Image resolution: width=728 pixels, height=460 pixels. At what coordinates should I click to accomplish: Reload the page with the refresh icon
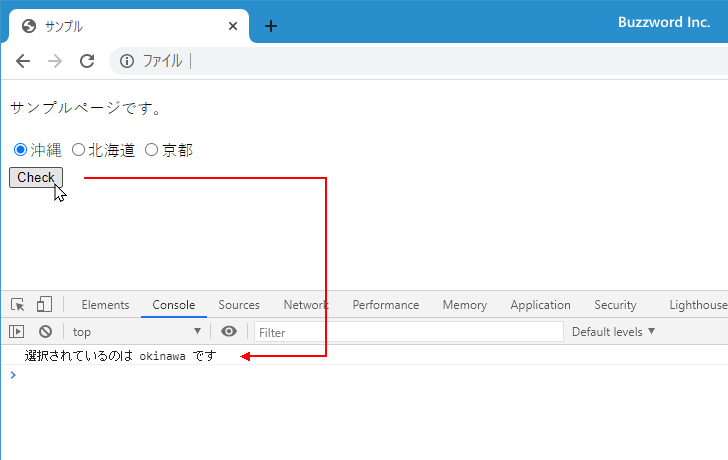pyautogui.click(x=87, y=61)
